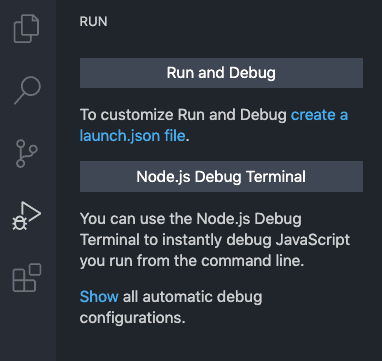Click 'Terminal to instantly debug JavaScript' line
Viewport: 382px width, 361px height.
pyautogui.click(x=215, y=240)
